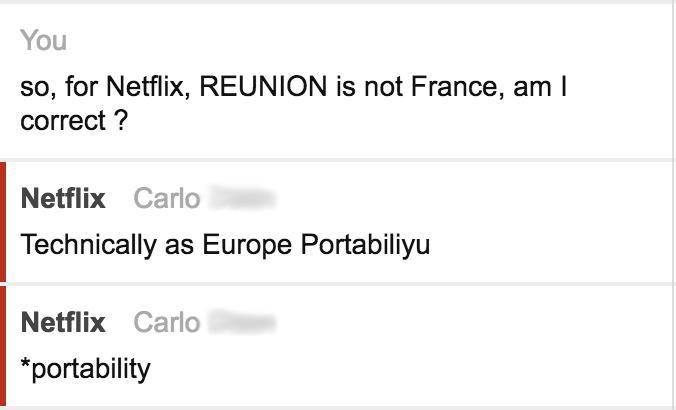676x410 pixels.
Task: Click the question mark ending your message
Action: click(x=119, y=121)
